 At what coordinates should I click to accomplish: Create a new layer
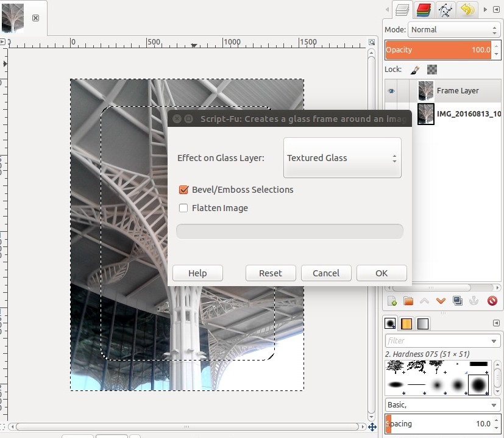click(392, 301)
